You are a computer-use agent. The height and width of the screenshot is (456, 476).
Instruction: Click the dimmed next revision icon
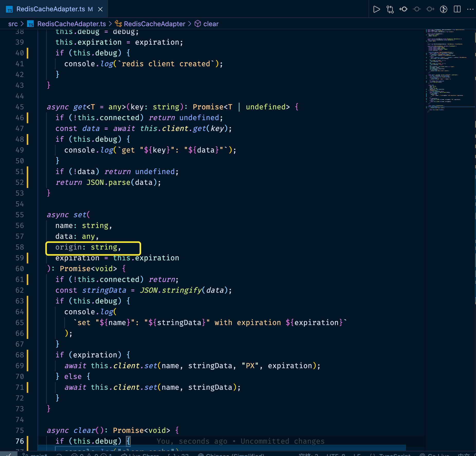click(x=430, y=9)
